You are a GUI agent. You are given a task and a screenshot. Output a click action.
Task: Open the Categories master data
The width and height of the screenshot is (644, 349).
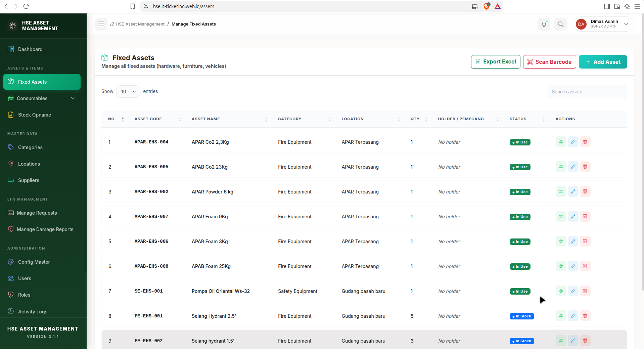pyautogui.click(x=42, y=147)
